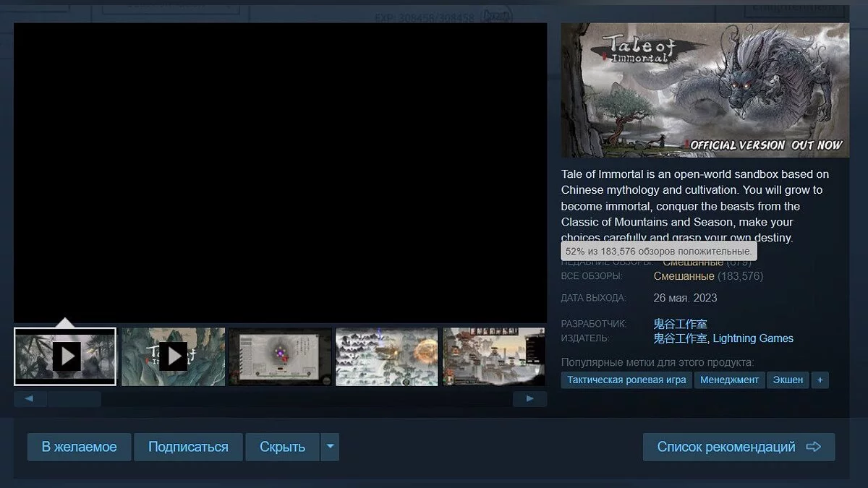Add game to wishlist with В желаемое
Image resolution: width=868 pixels, height=488 pixels.
[79, 447]
